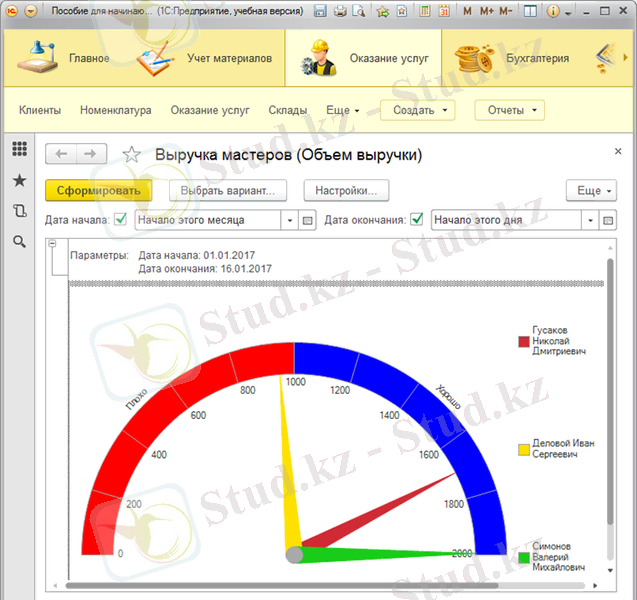
Task: Click the report scroll down arrow
Action: click(x=610, y=570)
